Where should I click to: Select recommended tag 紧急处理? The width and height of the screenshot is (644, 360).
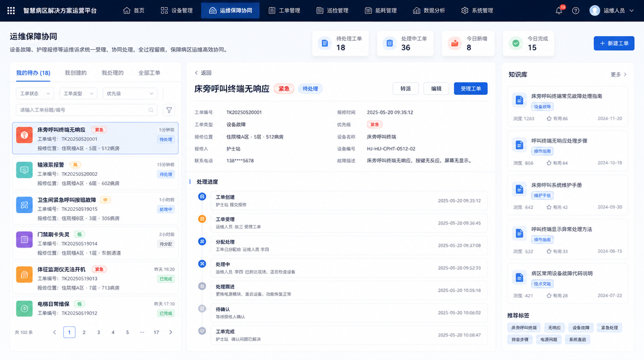tap(609, 327)
